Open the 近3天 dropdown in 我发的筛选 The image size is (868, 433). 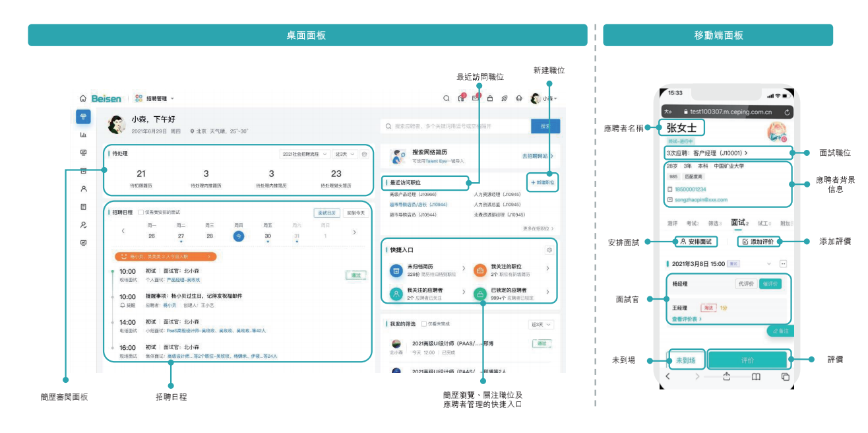[x=541, y=325]
